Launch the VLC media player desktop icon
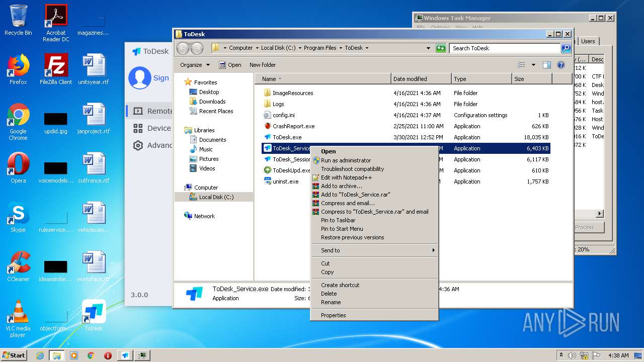The width and height of the screenshot is (644, 362). [x=18, y=319]
